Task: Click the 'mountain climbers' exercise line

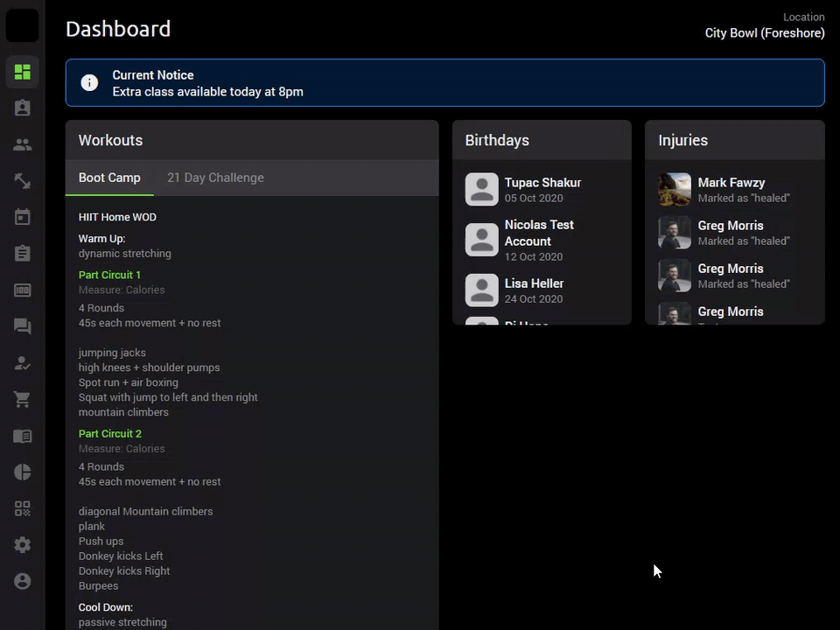Action: pyautogui.click(x=123, y=412)
